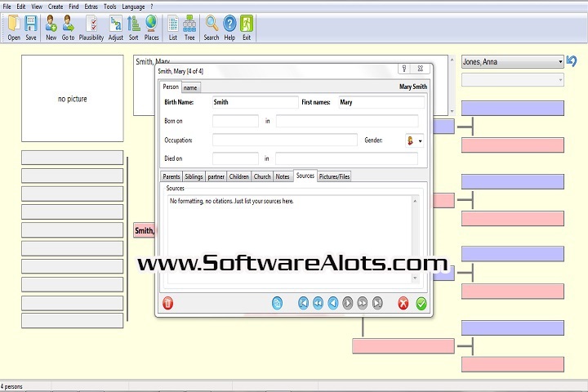Switch to the Children tab

[238, 176]
